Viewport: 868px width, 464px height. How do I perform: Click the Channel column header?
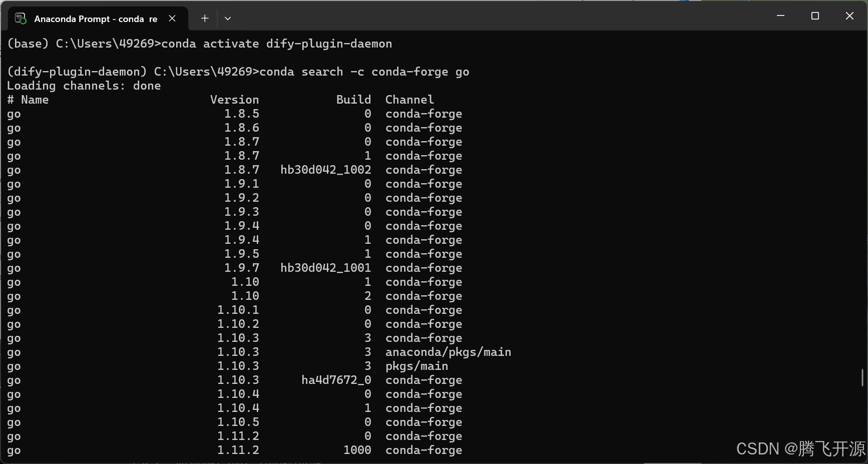pos(409,100)
